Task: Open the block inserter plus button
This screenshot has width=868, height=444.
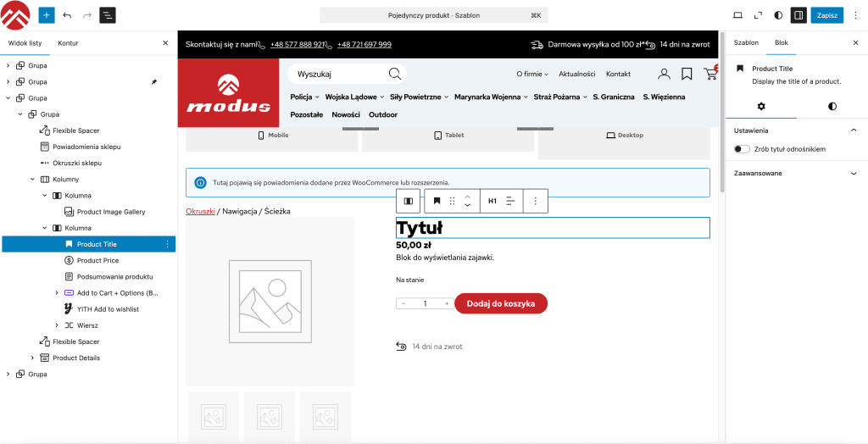Action: 47,15
